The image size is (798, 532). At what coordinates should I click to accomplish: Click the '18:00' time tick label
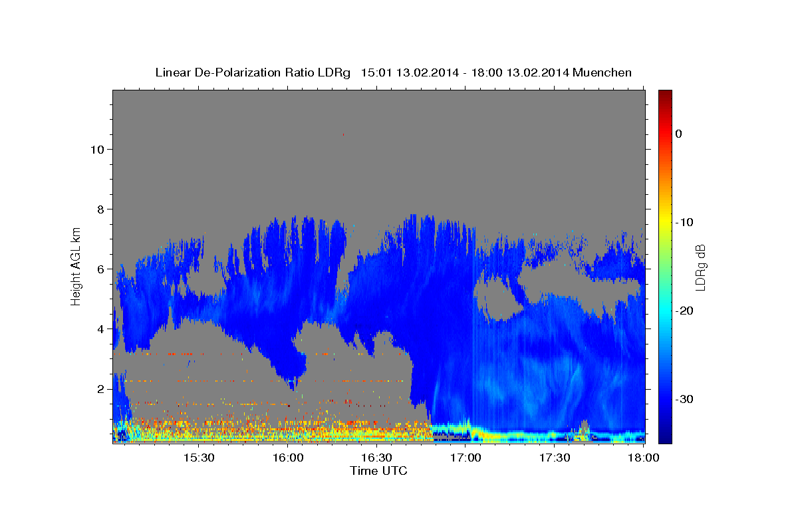(644, 458)
